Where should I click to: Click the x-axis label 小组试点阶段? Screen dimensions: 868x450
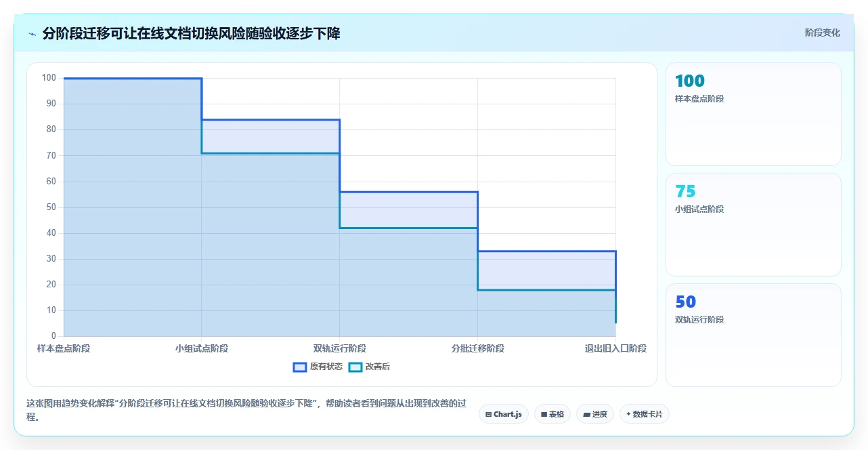coord(202,348)
